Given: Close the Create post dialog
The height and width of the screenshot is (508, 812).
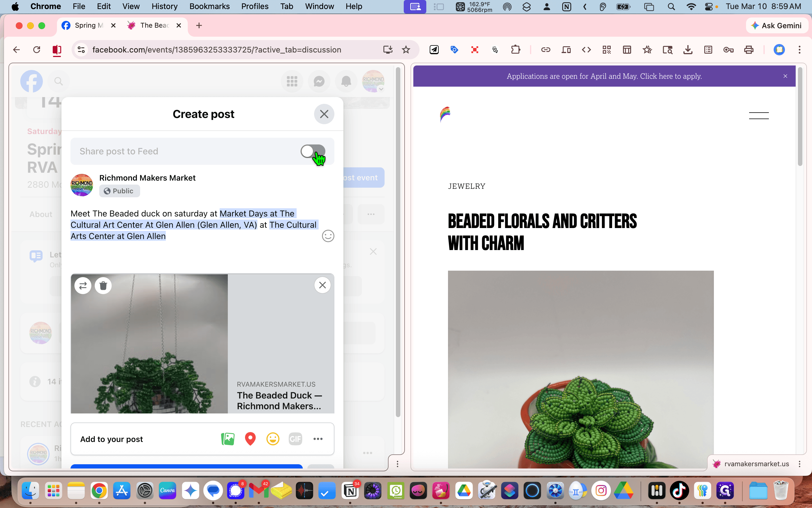Looking at the screenshot, I should pos(324,114).
